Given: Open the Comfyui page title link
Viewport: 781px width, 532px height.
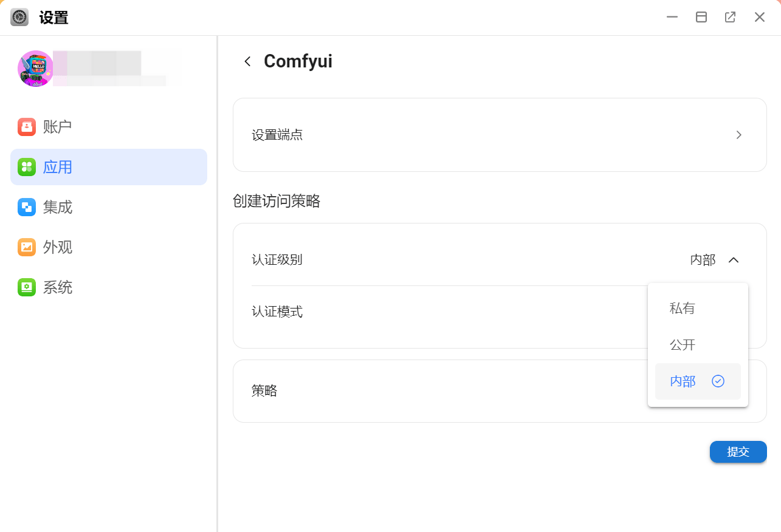Looking at the screenshot, I should click(297, 61).
